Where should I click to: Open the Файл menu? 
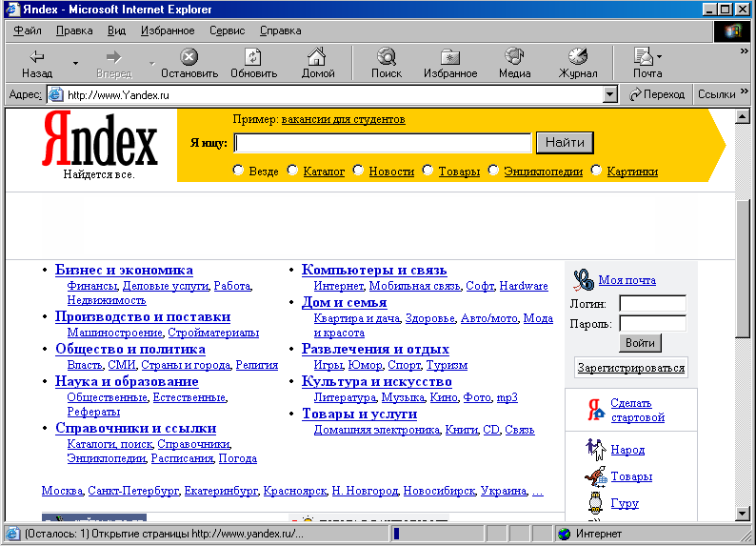pos(27,30)
